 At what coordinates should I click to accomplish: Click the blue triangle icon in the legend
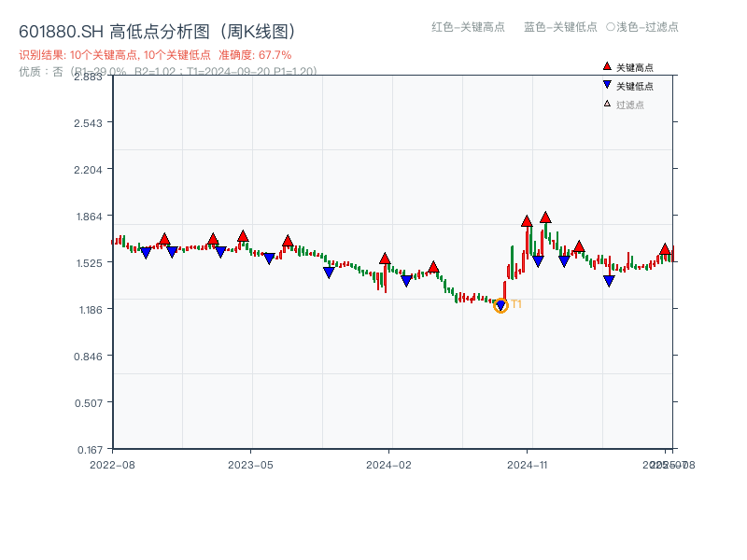[x=607, y=86]
